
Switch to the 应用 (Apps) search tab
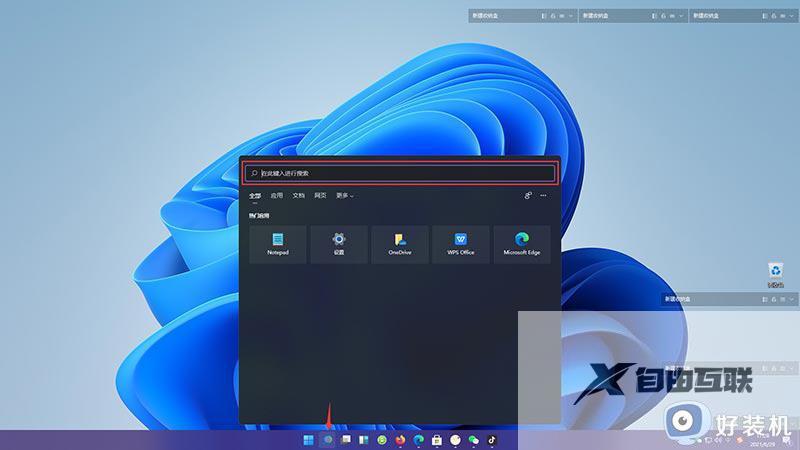click(x=277, y=196)
